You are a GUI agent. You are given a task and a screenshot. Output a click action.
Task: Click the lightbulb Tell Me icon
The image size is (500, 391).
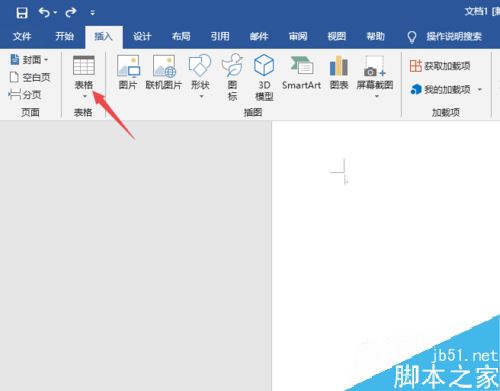tap(412, 37)
